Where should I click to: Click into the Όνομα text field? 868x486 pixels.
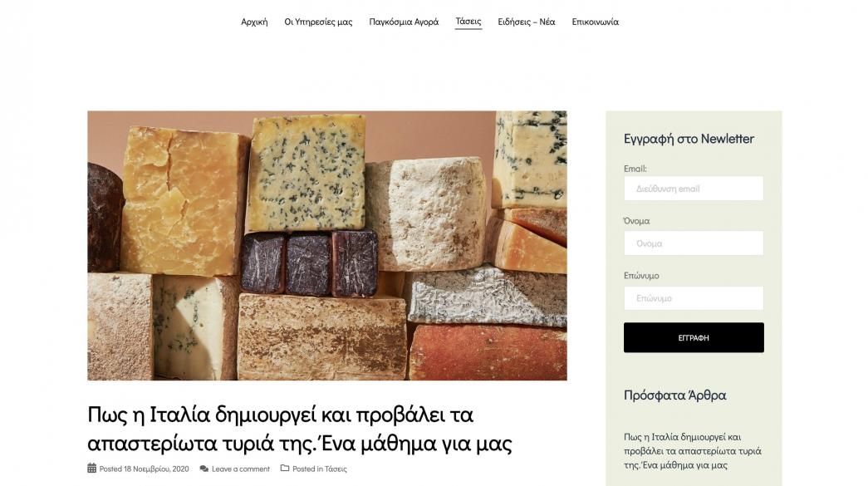pos(694,243)
